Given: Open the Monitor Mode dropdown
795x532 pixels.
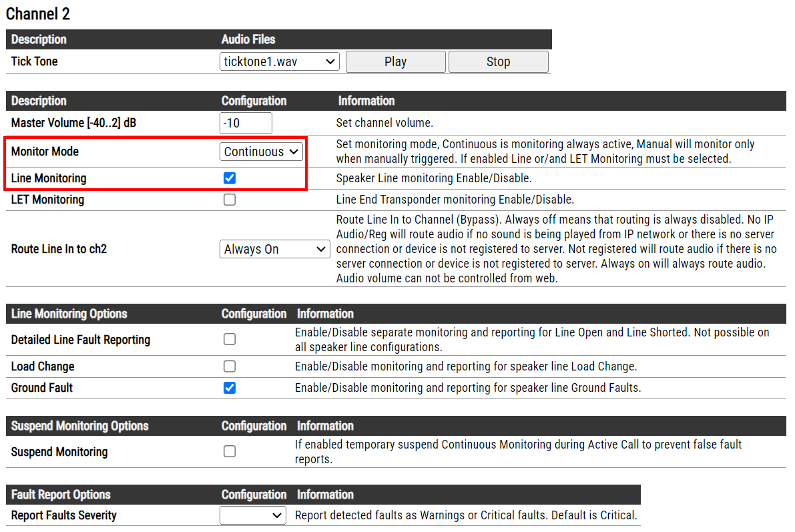Looking at the screenshot, I should click(x=261, y=152).
